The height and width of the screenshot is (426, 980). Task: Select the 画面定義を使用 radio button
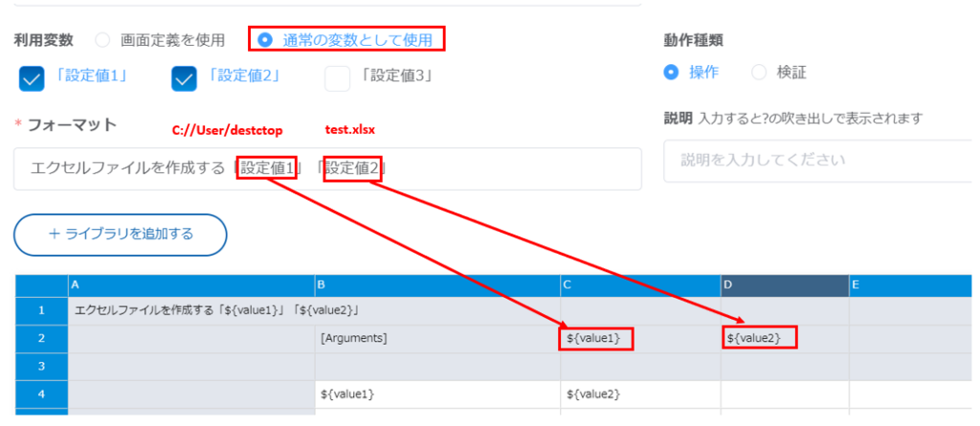(103, 40)
